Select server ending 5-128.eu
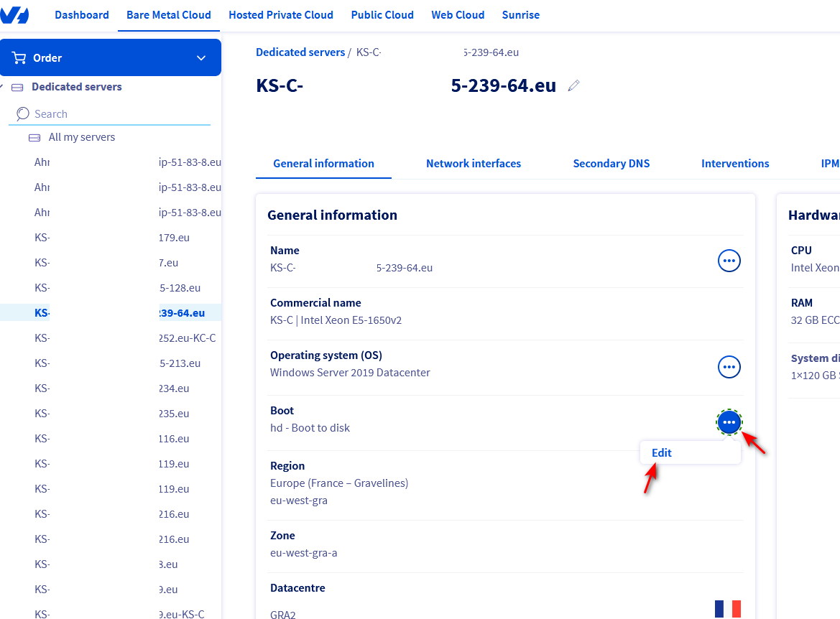Screen dimensions: 840x619 (x=117, y=287)
